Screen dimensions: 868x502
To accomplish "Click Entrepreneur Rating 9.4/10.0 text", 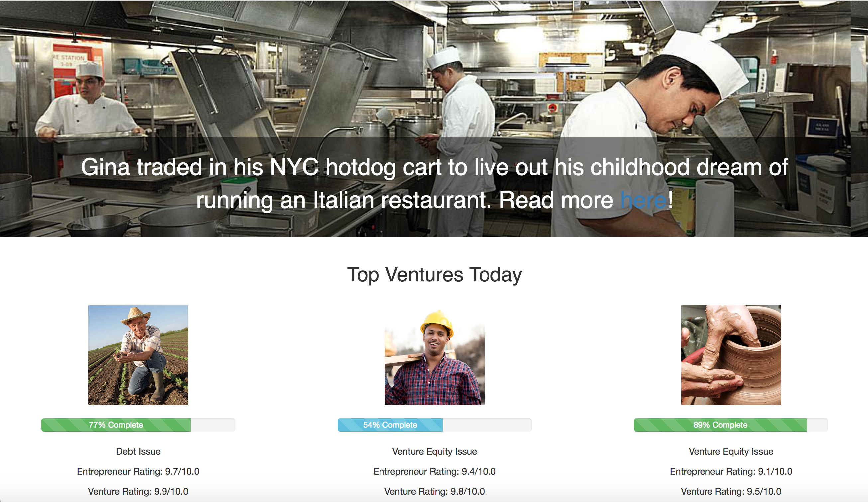I will [x=434, y=472].
